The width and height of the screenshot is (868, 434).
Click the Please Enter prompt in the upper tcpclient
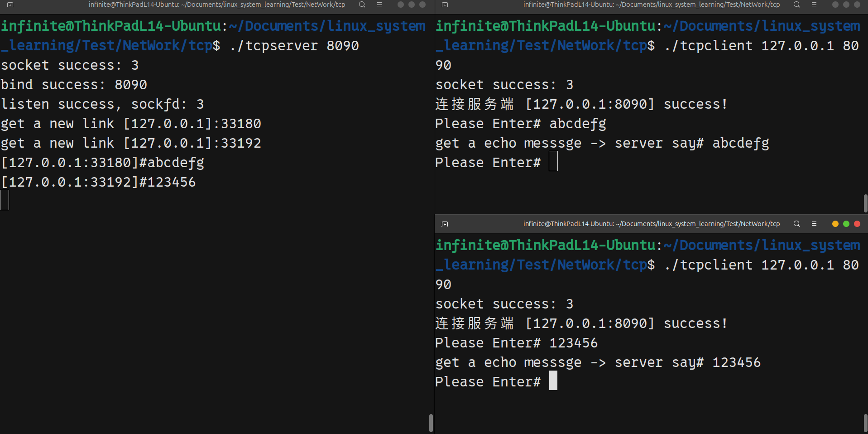(488, 162)
